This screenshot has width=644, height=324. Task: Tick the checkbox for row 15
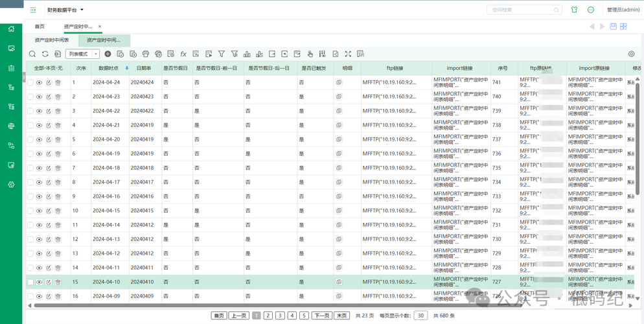tap(30, 283)
